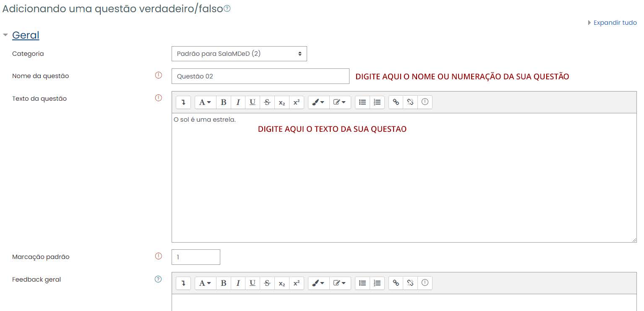
Task: Apply strikethrough in question text toolbar
Action: (x=267, y=102)
